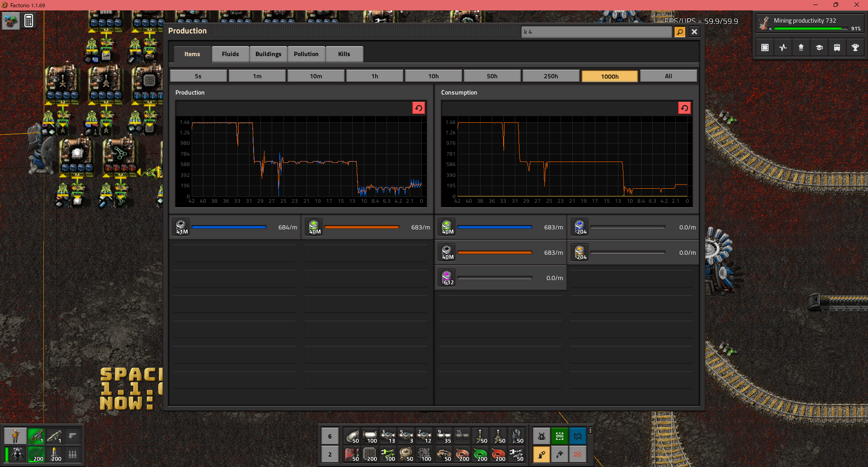Screen dimensions: 868x467
Task: Close the Production window
Action: click(694, 32)
